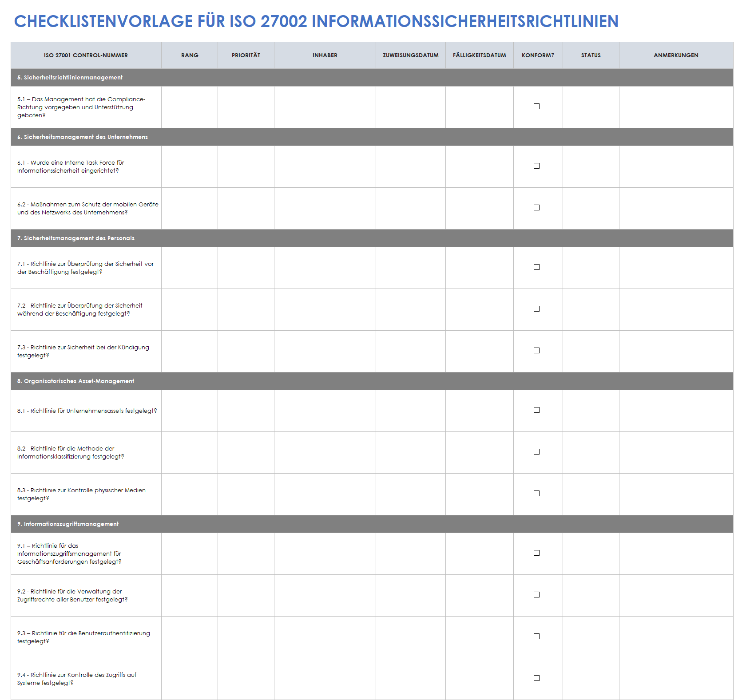Click the 6.1 interne Task Force question
Viewport: 746px width, 700px height.
(x=71, y=166)
